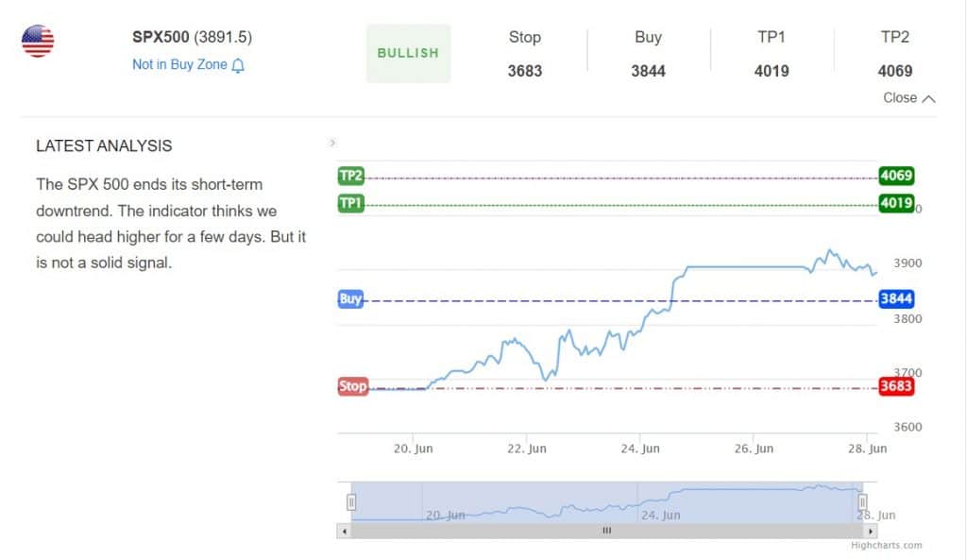
Task: Click the BULLISH signal badge
Action: [x=408, y=53]
